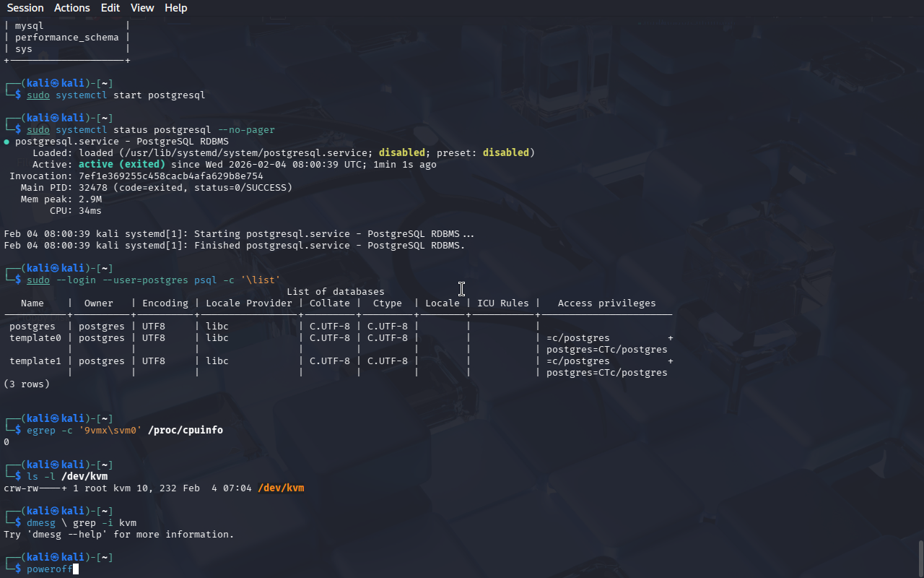Click the Invocation ID hash string
Viewport: 924px width, 578px height.
(x=170, y=176)
